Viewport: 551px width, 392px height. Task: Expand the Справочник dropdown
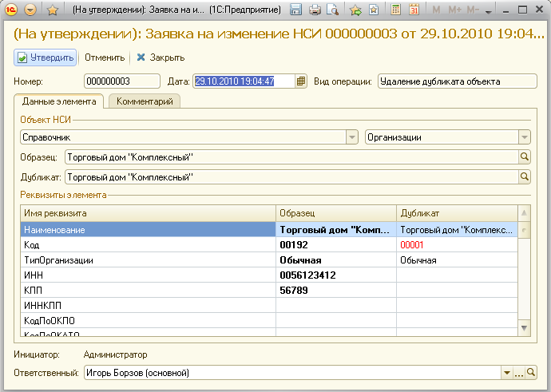pos(351,137)
